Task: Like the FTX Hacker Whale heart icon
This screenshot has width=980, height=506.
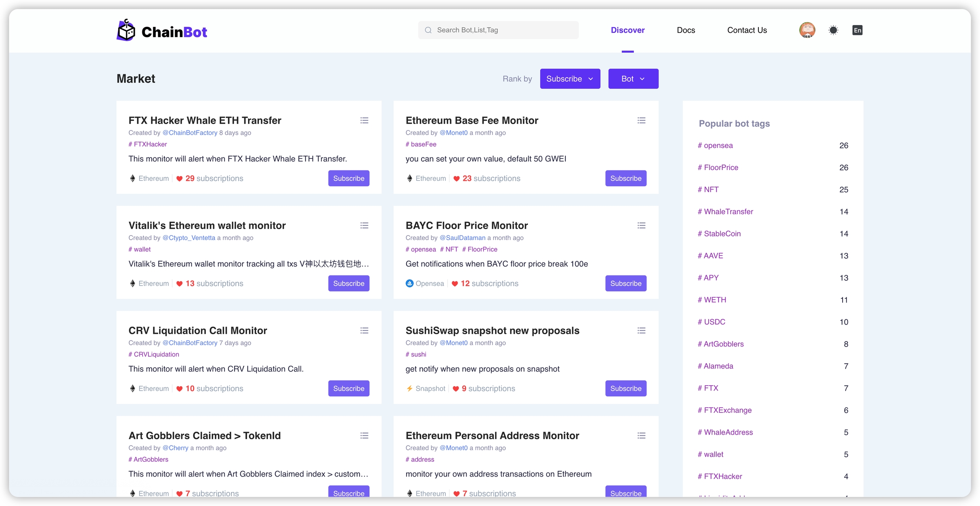Action: [179, 179]
